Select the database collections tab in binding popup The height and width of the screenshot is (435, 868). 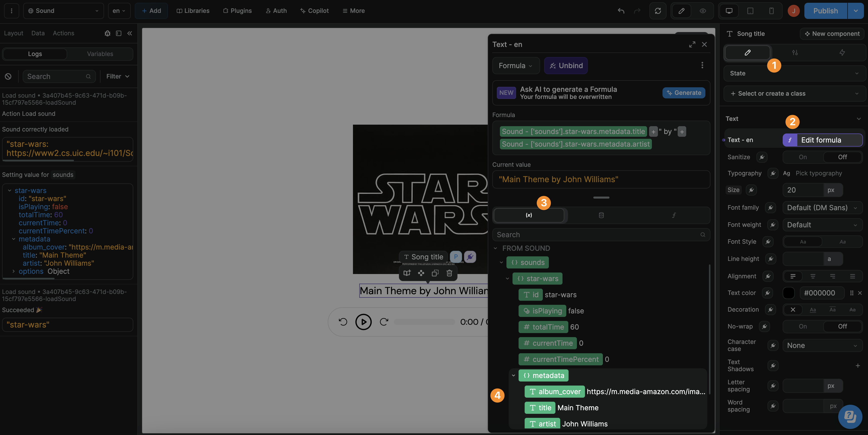[602, 215]
